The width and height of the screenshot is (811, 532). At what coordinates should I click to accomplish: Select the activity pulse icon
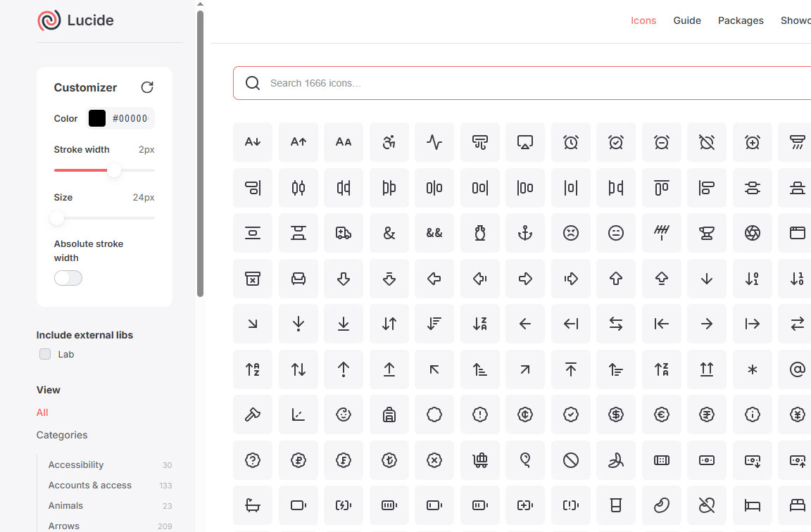click(x=434, y=142)
